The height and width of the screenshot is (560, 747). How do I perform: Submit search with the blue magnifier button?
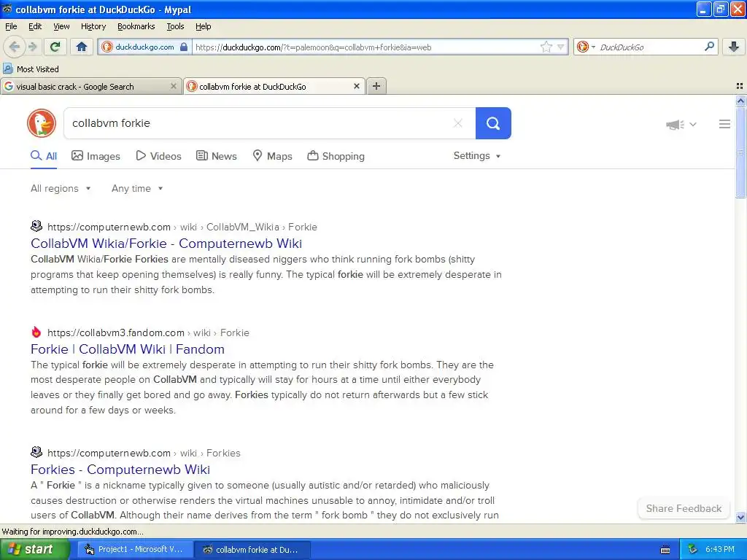coord(493,123)
